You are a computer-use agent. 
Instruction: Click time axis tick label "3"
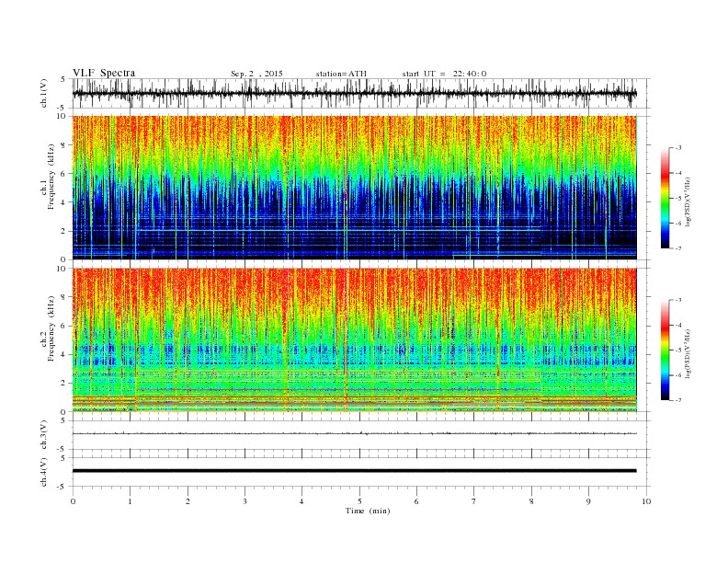245,501
